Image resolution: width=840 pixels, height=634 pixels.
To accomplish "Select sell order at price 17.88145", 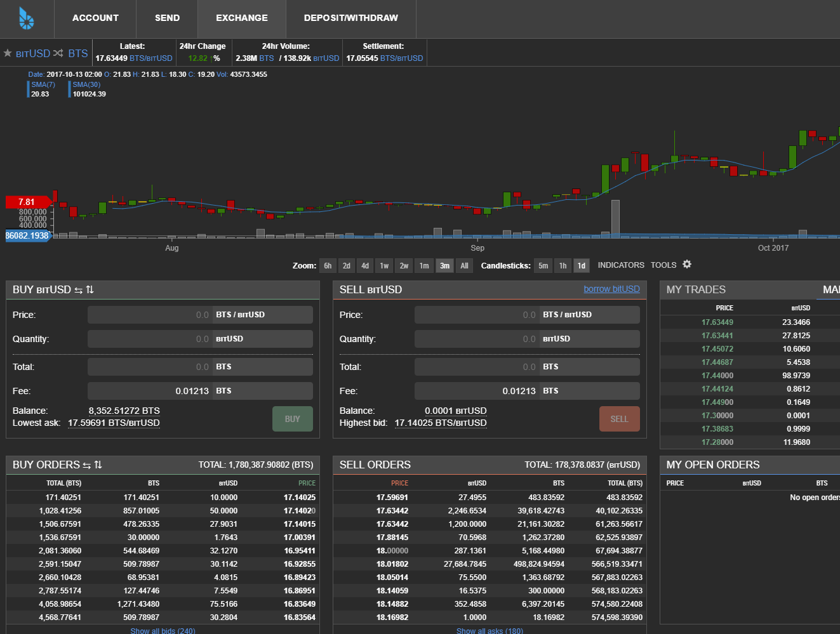I will 490,538.
